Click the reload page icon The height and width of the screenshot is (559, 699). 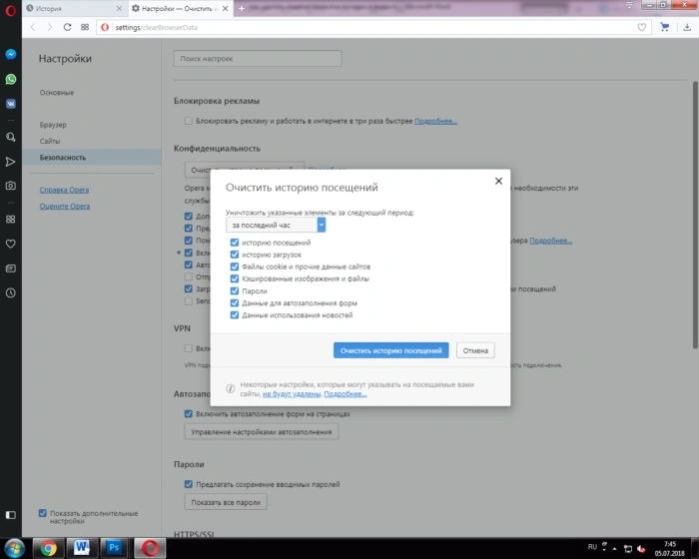[67, 27]
